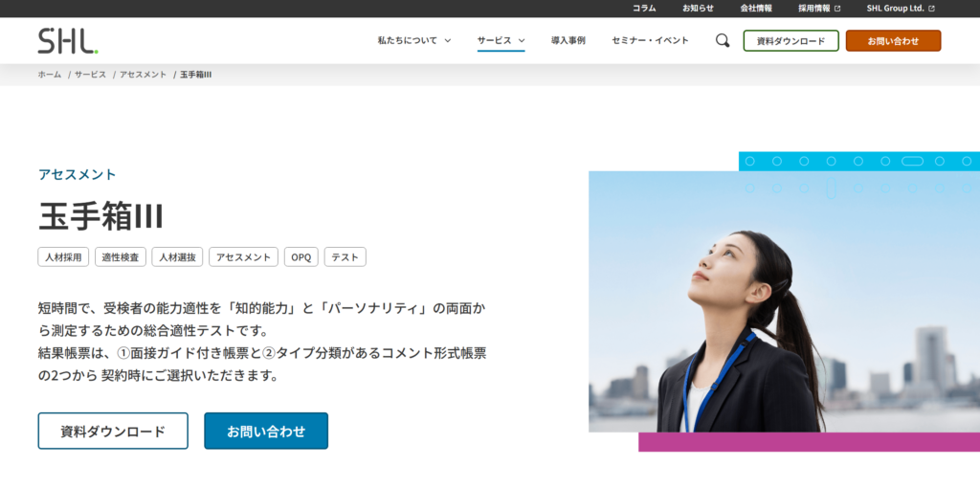Open 会社情報 link in top bar
This screenshot has width=980, height=488.
tap(756, 9)
